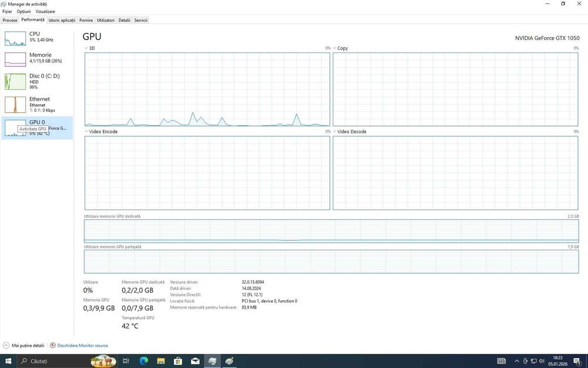Open the Istoric aplicații tab

click(62, 20)
